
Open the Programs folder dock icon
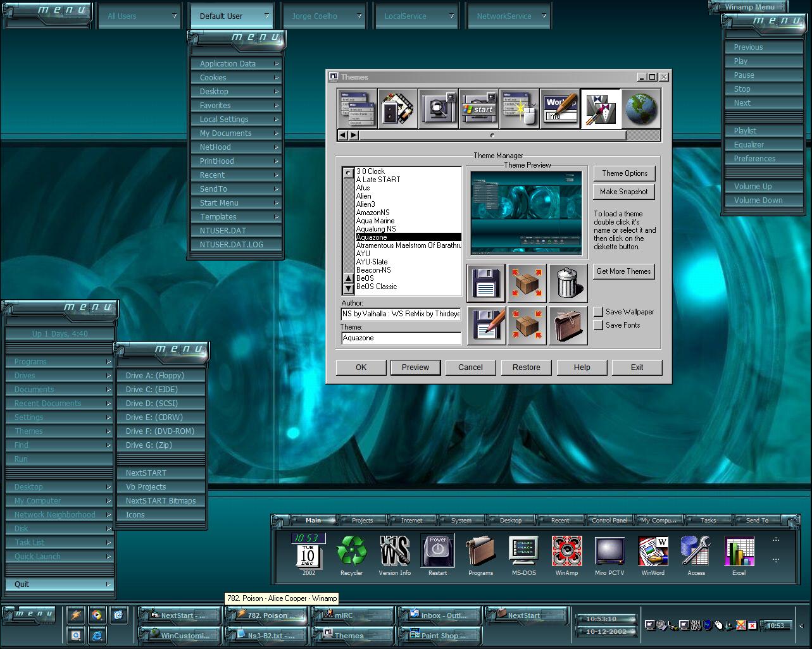480,555
